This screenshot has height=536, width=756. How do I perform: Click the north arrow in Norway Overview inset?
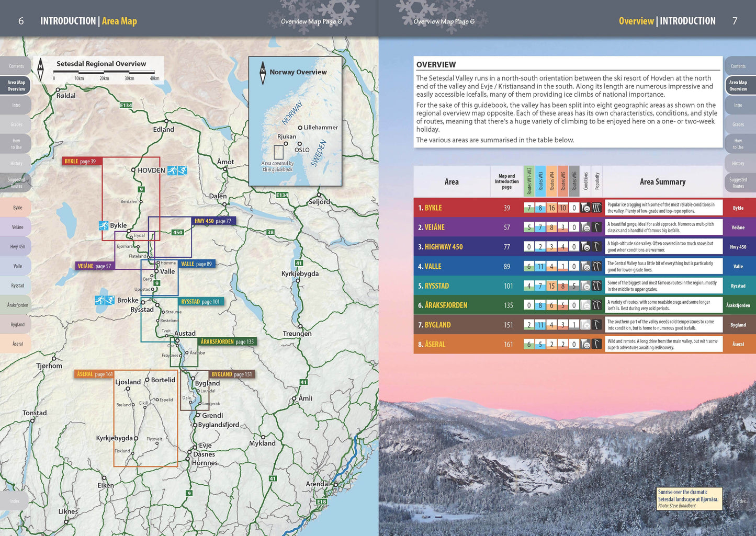pos(263,73)
